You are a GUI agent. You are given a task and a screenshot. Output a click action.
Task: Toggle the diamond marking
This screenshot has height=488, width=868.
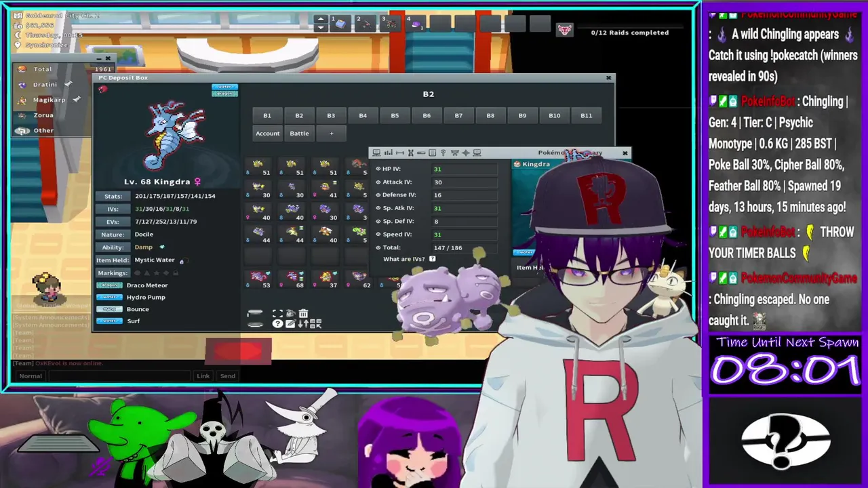click(x=166, y=273)
